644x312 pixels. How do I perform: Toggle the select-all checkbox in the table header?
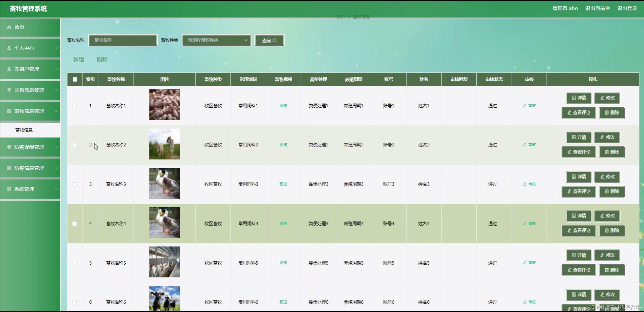pos(75,79)
